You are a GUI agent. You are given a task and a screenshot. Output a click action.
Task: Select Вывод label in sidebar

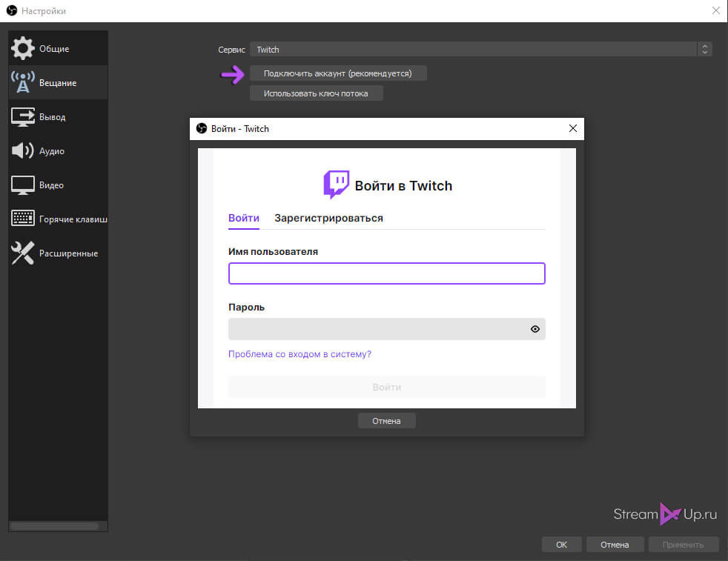click(52, 117)
